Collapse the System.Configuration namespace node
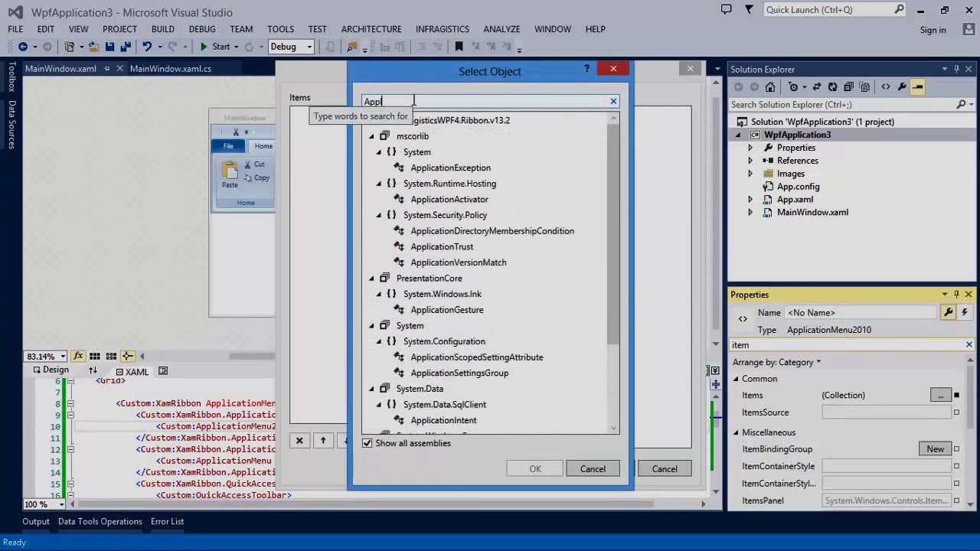This screenshot has height=551, width=980. pos(379,341)
